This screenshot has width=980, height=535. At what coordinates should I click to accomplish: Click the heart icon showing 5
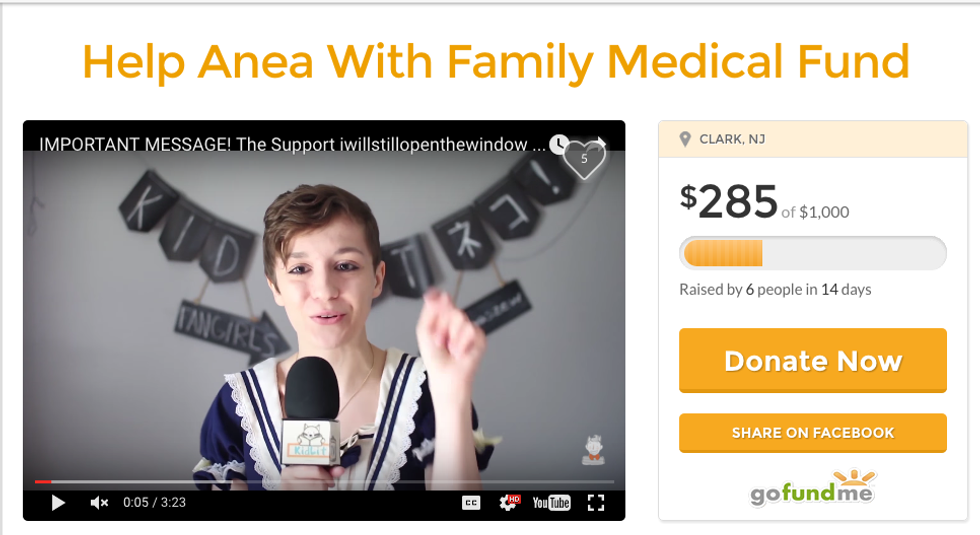(x=584, y=160)
